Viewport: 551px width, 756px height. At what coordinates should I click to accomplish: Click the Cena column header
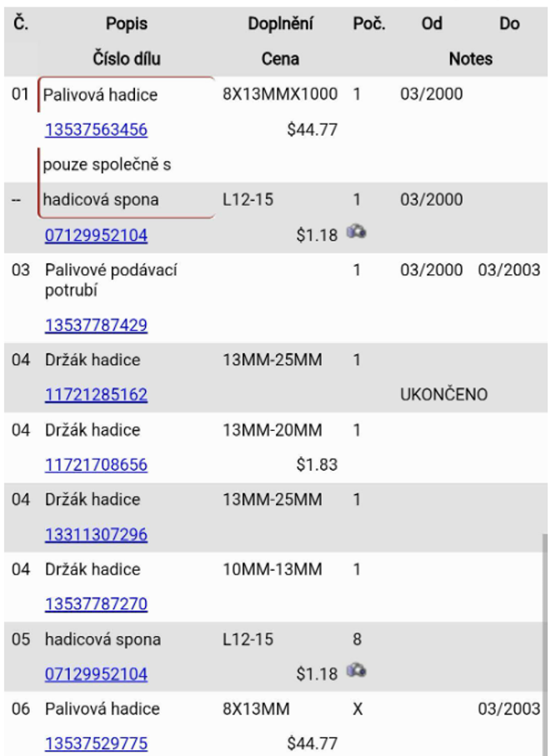click(280, 59)
